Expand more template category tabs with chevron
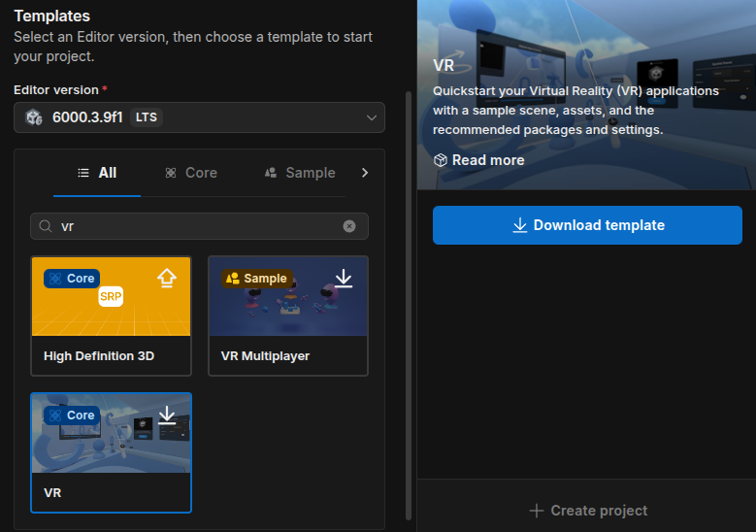756x532 pixels. (365, 173)
